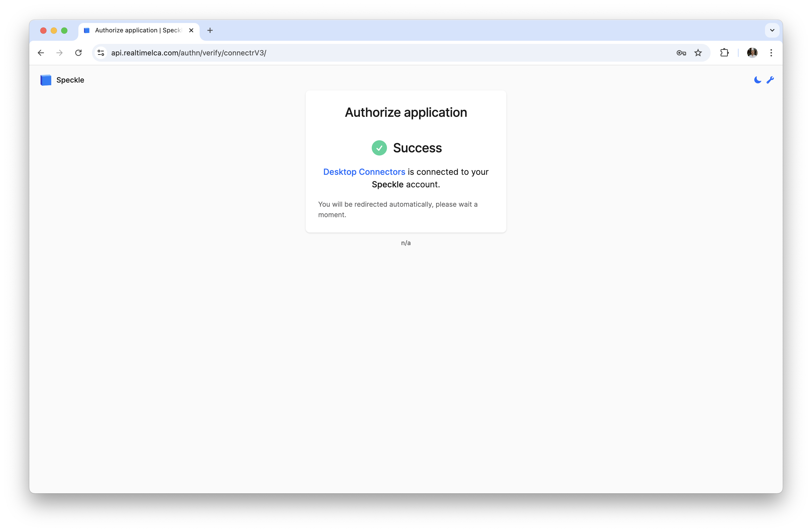The image size is (812, 532).
Task: Open the Chrome three-dot menu
Action: click(771, 53)
